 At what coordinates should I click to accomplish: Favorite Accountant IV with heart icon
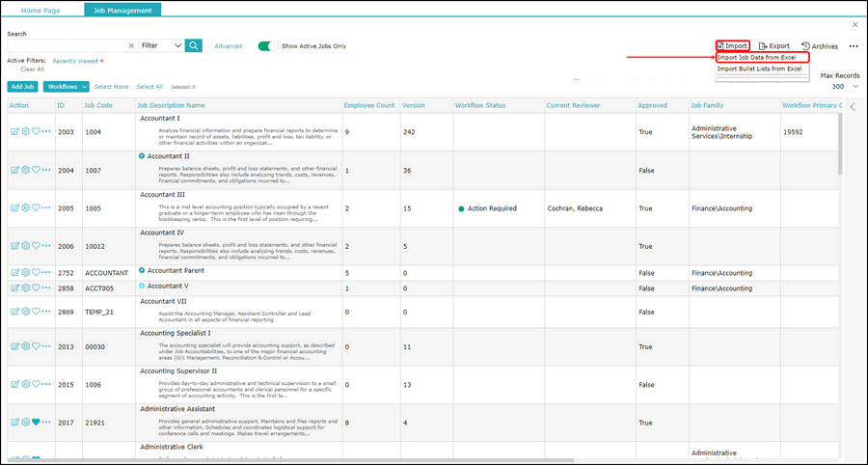pyautogui.click(x=36, y=245)
